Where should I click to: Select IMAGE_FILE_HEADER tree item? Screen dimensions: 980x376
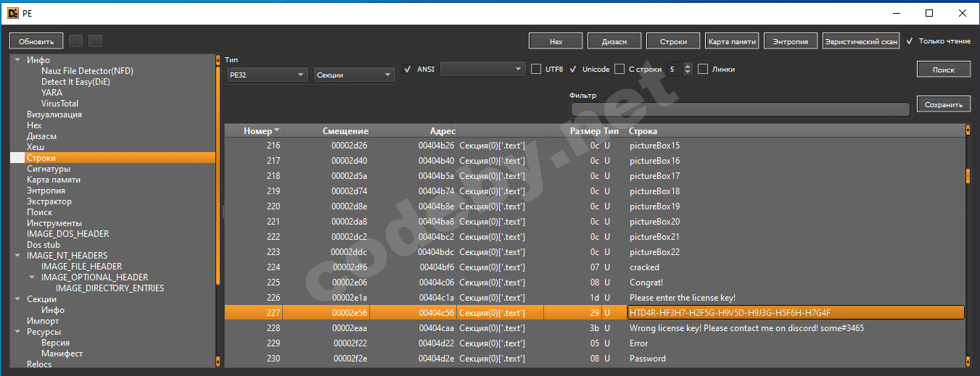[82, 267]
